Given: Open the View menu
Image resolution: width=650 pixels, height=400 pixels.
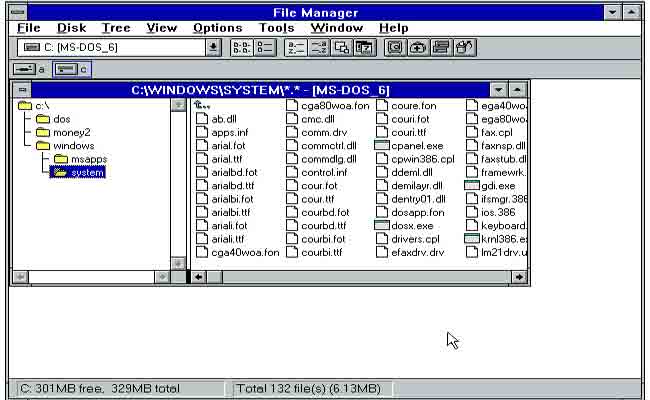Looking at the screenshot, I should tap(162, 28).
